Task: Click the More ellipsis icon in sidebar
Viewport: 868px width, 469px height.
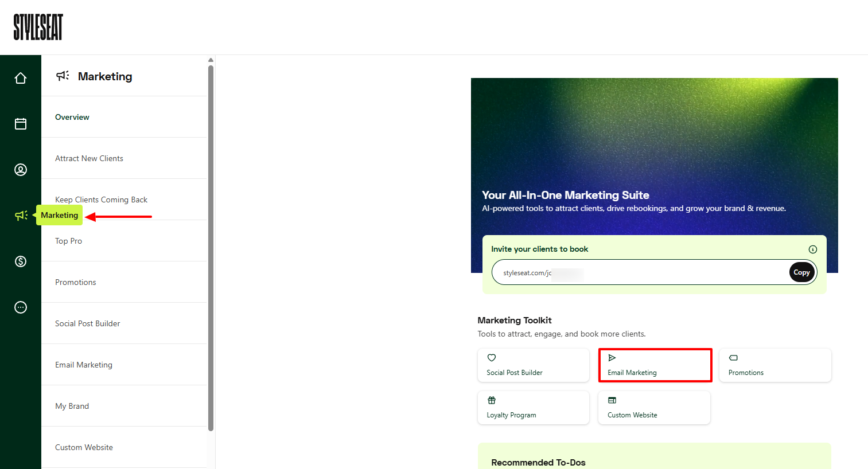Action: (21, 307)
